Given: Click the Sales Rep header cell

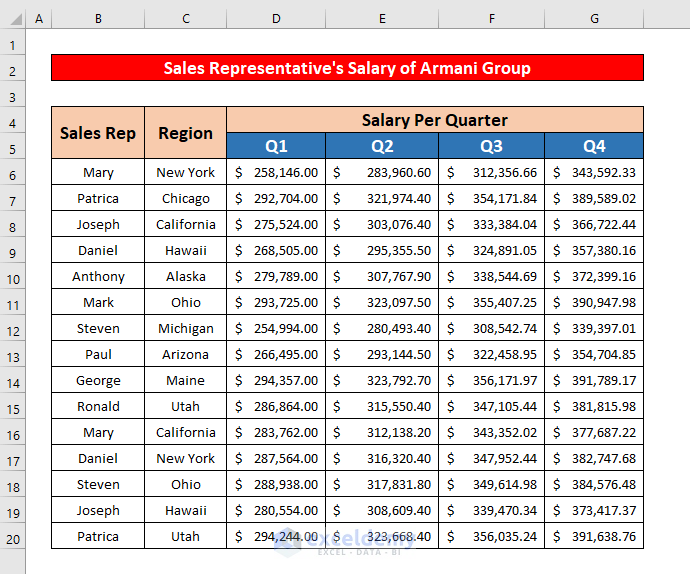Looking at the screenshot, I should pos(98,133).
